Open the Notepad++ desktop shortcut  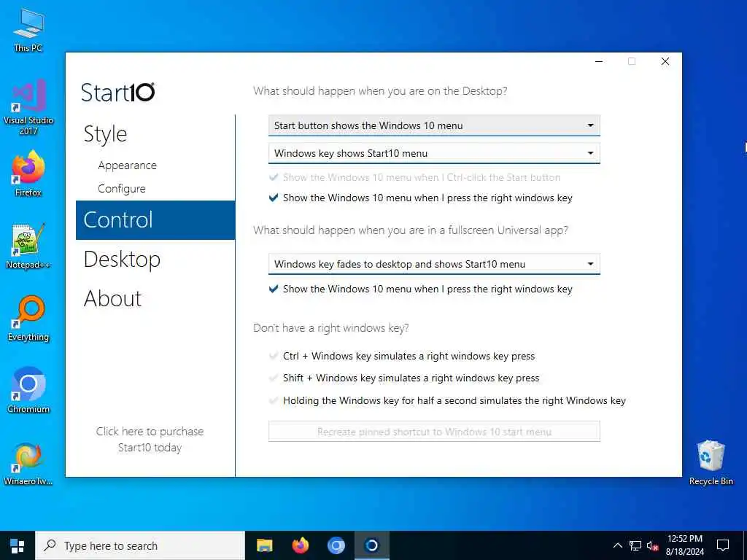tap(28, 246)
